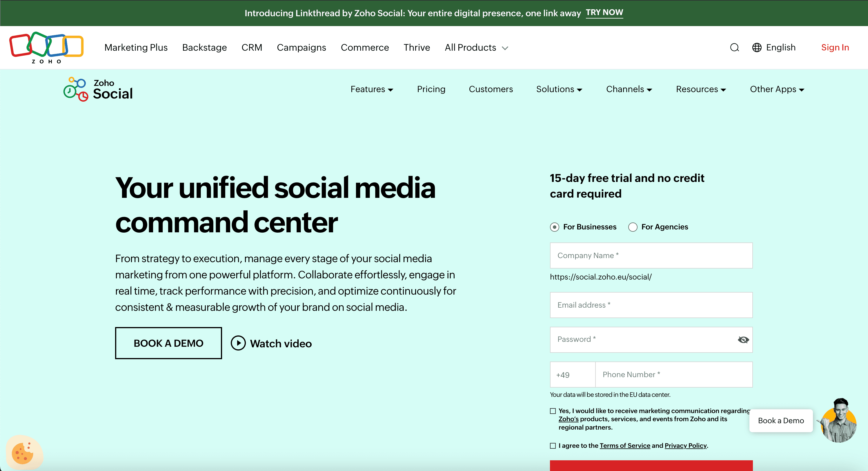Click the floating Book a Demo bubble
This screenshot has height=471, width=868.
pyautogui.click(x=781, y=421)
